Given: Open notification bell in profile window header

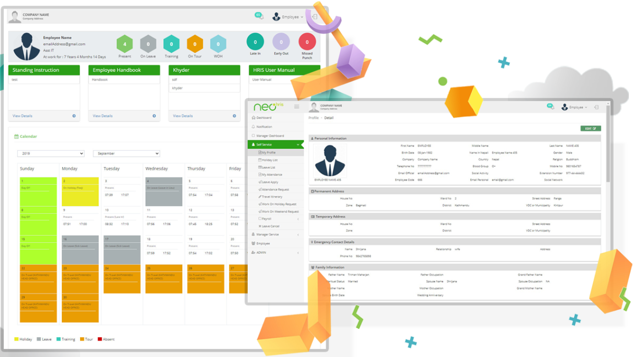Looking at the screenshot, I should pyautogui.click(x=550, y=106).
